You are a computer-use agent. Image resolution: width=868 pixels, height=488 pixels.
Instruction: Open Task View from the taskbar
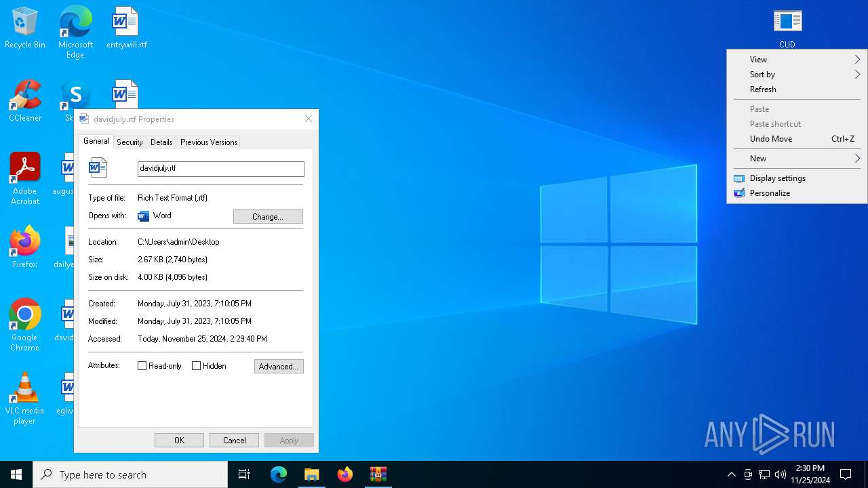coord(244,474)
